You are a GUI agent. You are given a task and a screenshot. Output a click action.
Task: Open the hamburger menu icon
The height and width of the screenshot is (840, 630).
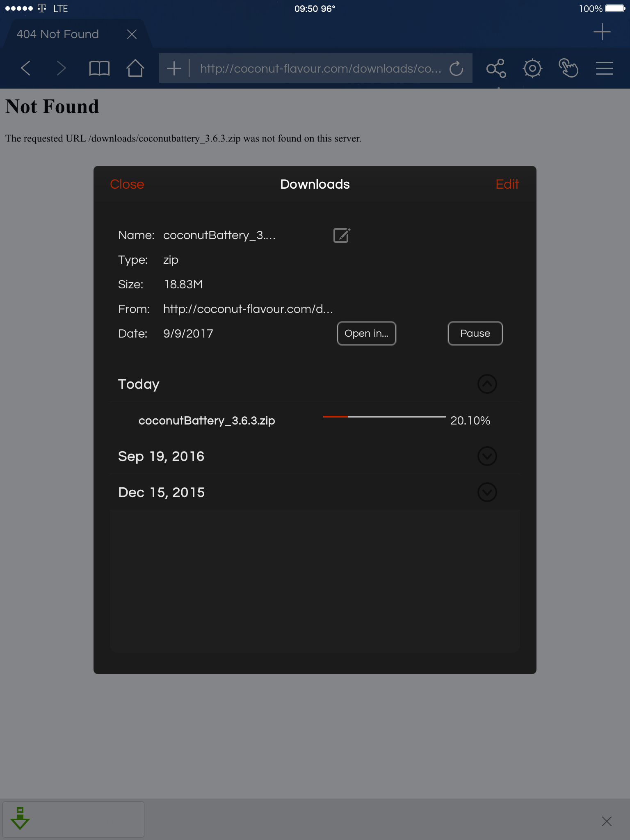click(604, 68)
